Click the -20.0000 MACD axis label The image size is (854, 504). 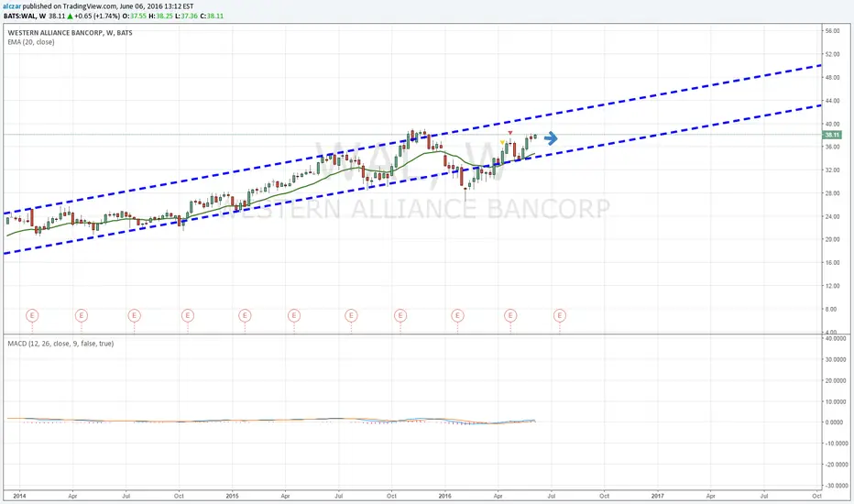point(836,465)
